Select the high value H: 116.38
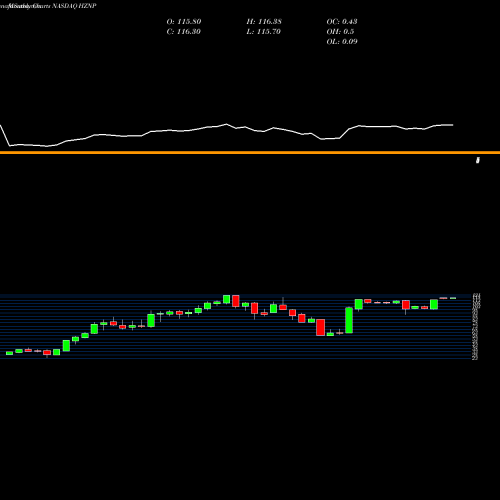This screenshot has width=500, height=500. (x=264, y=21)
